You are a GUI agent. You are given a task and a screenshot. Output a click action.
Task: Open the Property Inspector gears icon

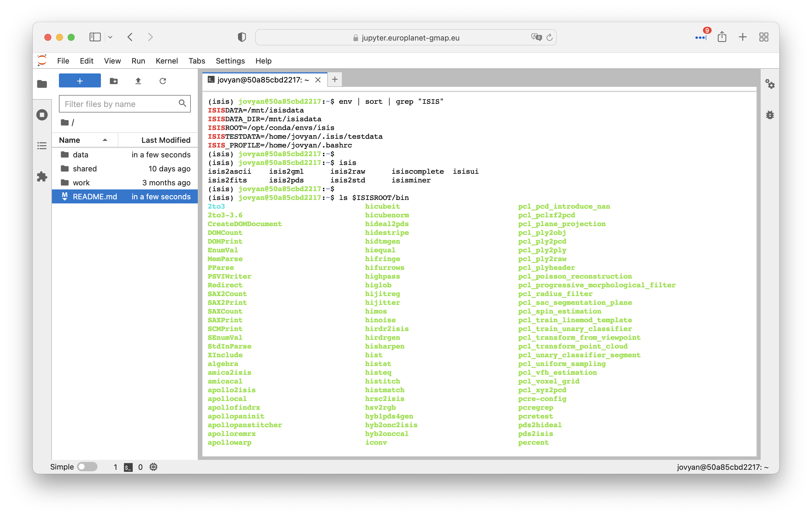(770, 84)
